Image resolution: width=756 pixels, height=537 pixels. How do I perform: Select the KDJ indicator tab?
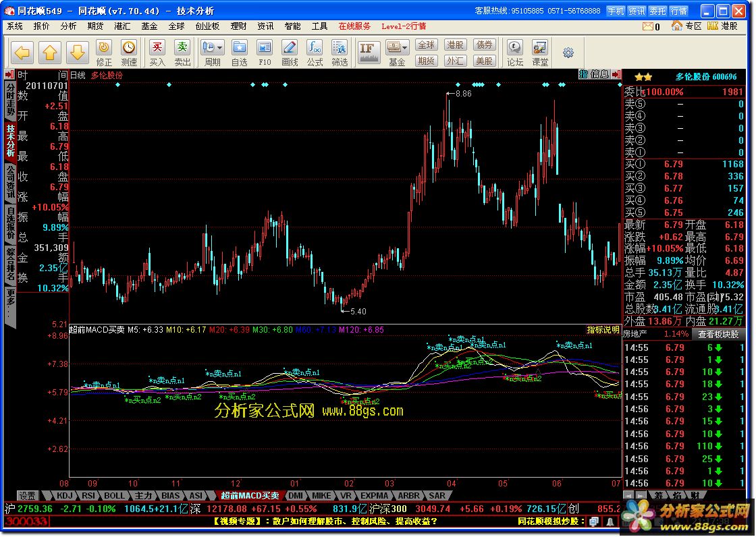pos(64,496)
